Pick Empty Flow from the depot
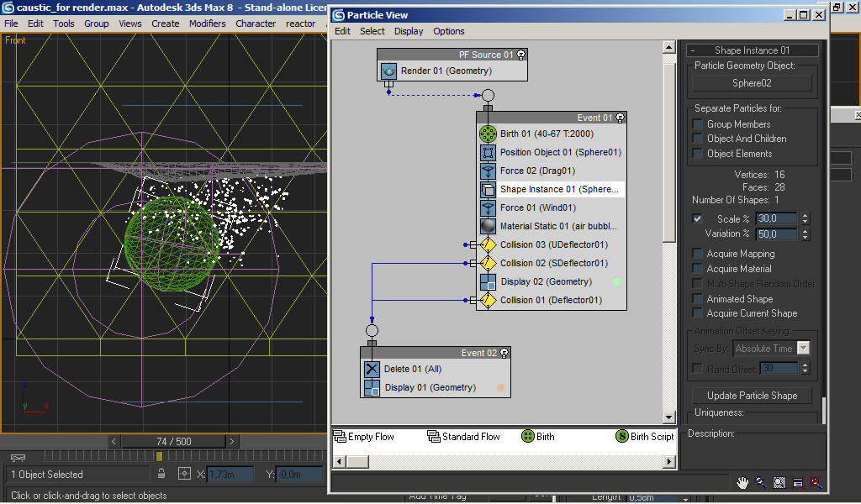This screenshot has width=861, height=504. click(x=363, y=437)
